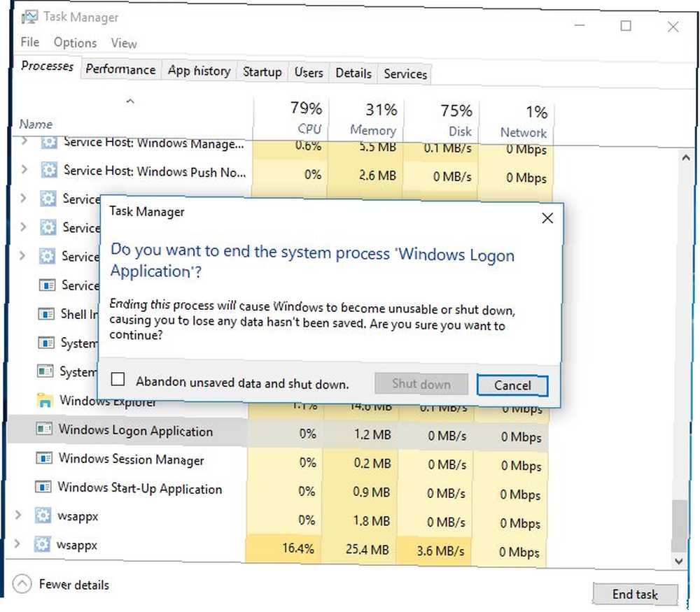This screenshot has width=700, height=612.
Task: Click End task button
Action: [x=635, y=594]
